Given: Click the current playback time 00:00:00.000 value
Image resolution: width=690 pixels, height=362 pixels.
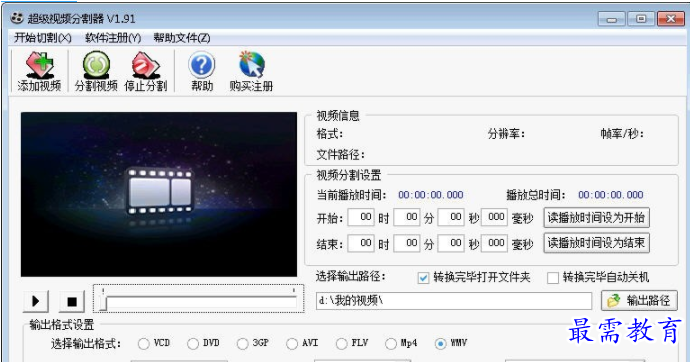Looking at the screenshot, I should 431,195.
